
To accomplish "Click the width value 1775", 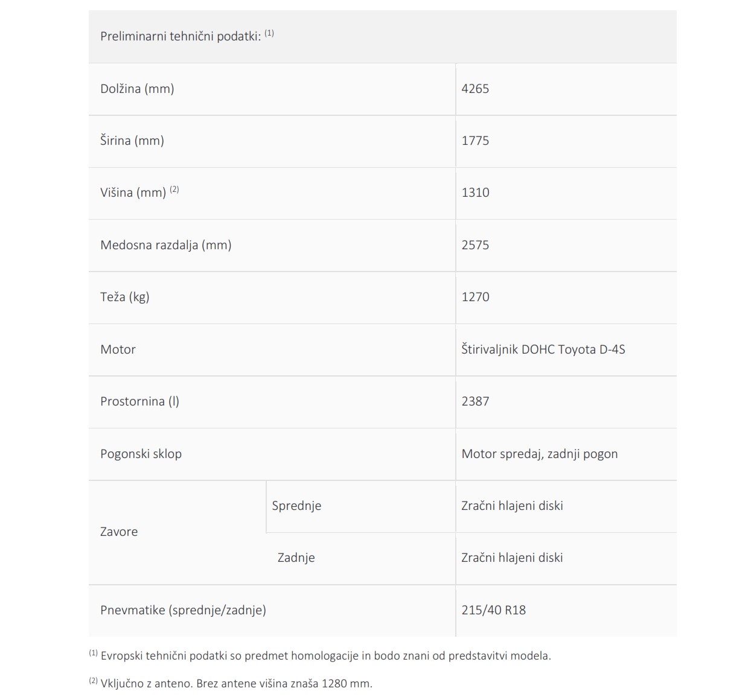I will tap(475, 141).
